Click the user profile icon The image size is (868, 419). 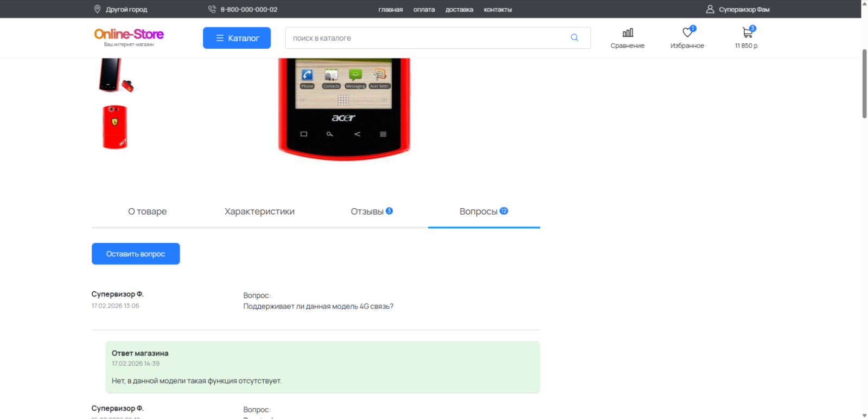(x=710, y=9)
